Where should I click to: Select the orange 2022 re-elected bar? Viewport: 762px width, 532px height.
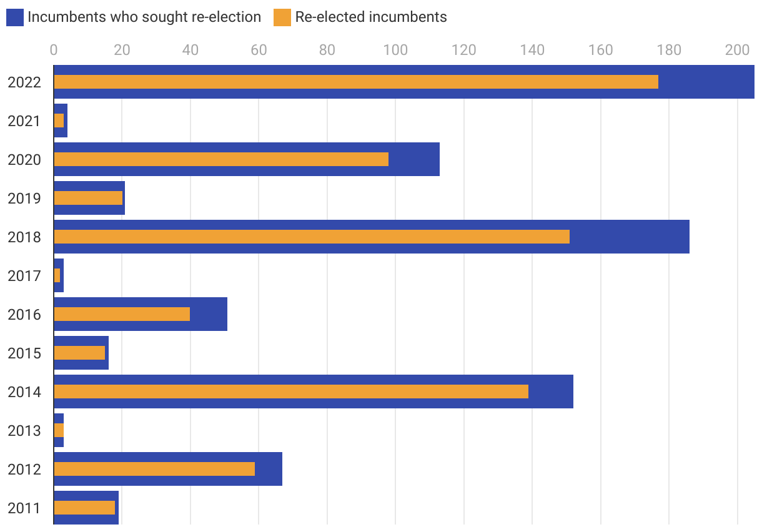click(x=356, y=82)
